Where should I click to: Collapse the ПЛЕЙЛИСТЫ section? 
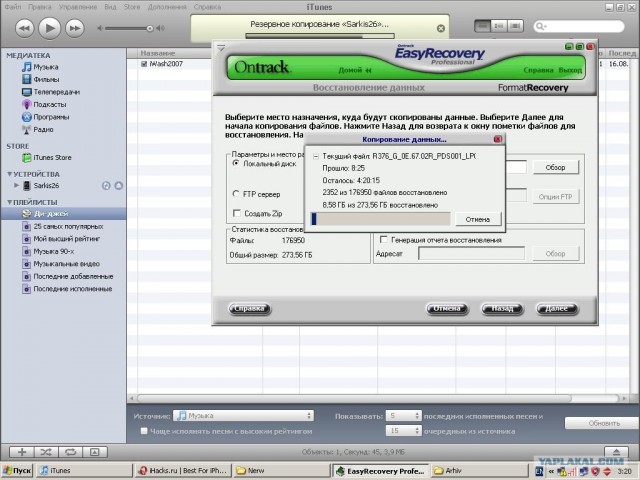click(x=9, y=202)
